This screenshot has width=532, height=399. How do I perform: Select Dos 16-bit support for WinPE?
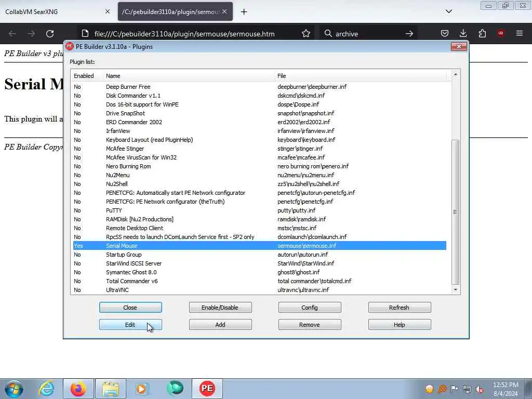(260, 104)
